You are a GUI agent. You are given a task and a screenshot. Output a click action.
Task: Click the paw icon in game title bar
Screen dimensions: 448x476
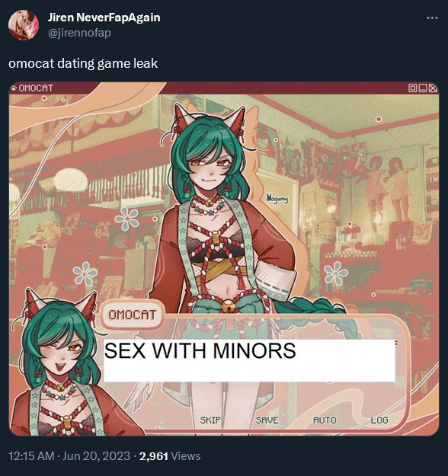pyautogui.click(x=14, y=88)
